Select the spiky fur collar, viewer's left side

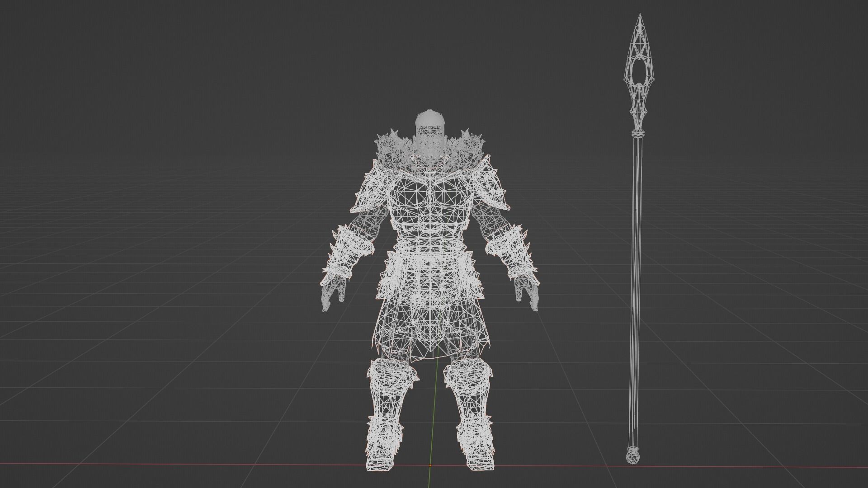click(x=391, y=147)
